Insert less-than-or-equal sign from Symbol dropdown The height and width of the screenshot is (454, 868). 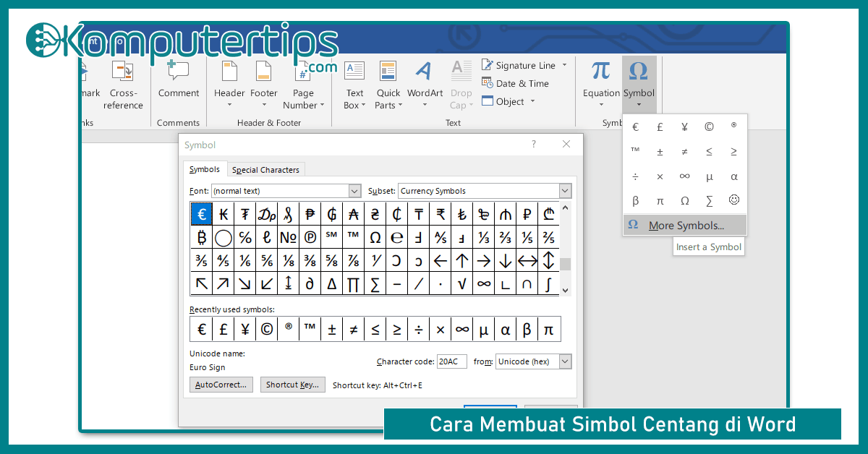click(x=709, y=152)
